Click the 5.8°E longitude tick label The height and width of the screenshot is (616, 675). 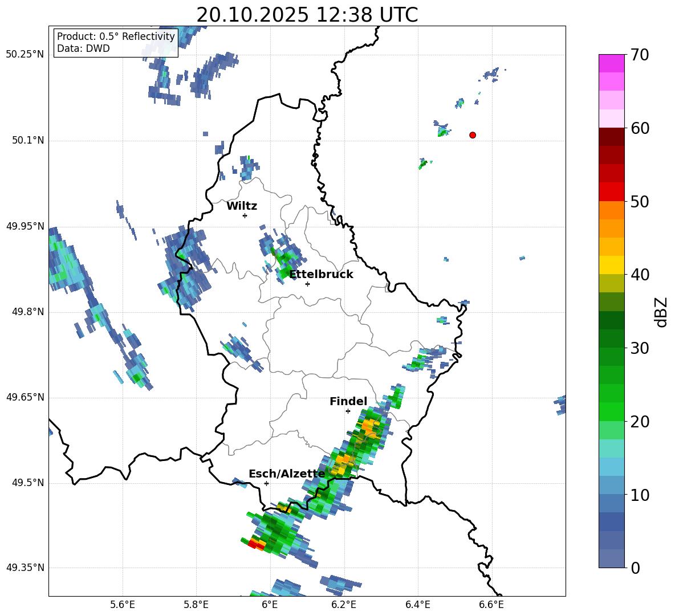pyautogui.click(x=196, y=605)
